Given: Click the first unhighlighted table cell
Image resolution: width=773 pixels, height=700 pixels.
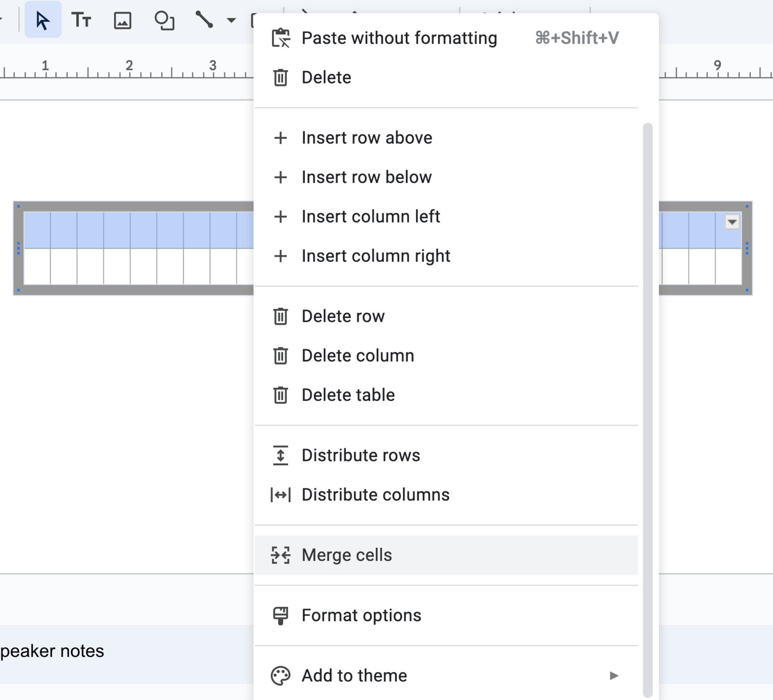Looking at the screenshot, I should coord(37,266).
